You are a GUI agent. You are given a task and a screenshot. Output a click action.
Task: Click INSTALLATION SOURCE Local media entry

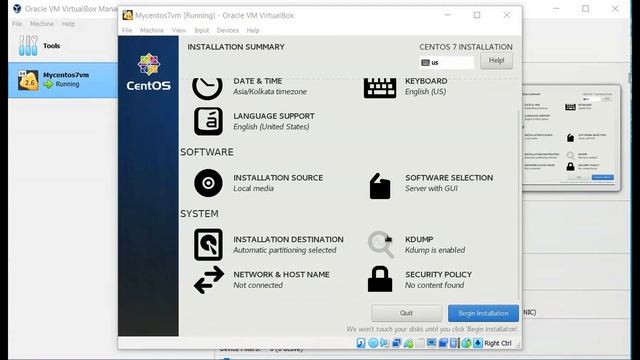278,183
